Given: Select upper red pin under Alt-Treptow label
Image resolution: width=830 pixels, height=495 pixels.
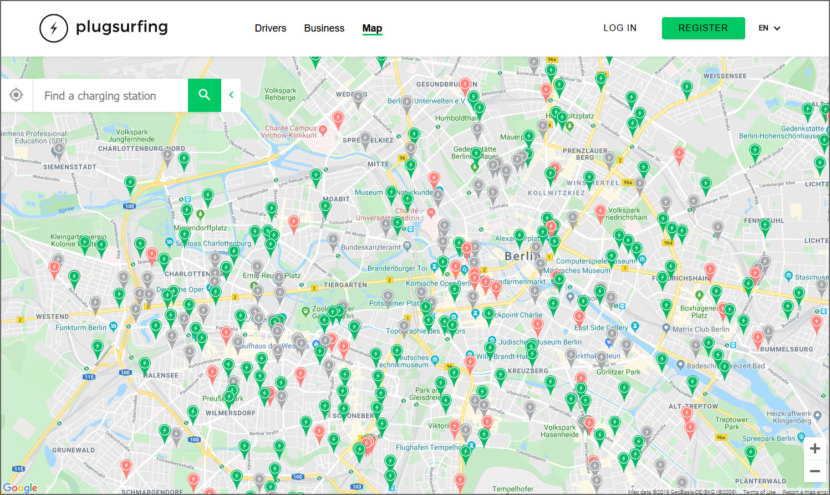Looking at the screenshot, I should click(x=687, y=414).
